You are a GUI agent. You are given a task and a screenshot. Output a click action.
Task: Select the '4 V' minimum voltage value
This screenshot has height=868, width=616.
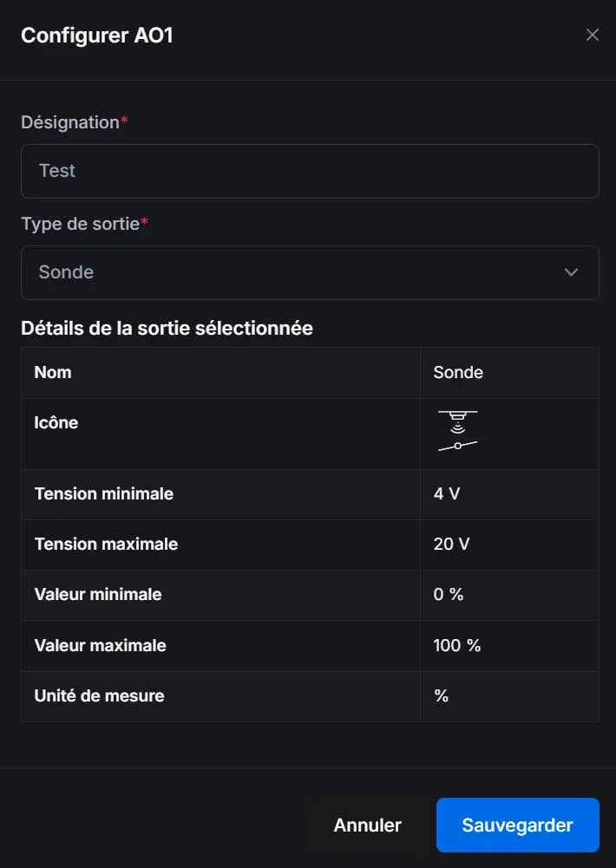pyautogui.click(x=443, y=494)
